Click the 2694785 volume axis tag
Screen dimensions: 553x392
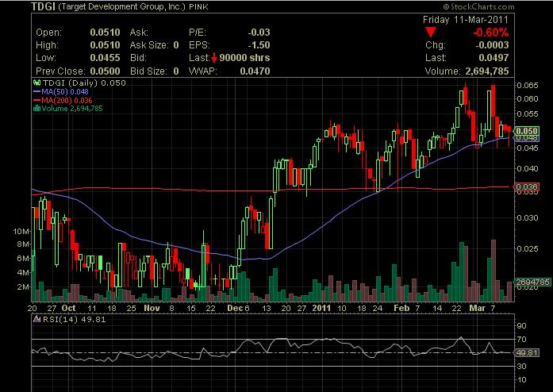point(532,282)
